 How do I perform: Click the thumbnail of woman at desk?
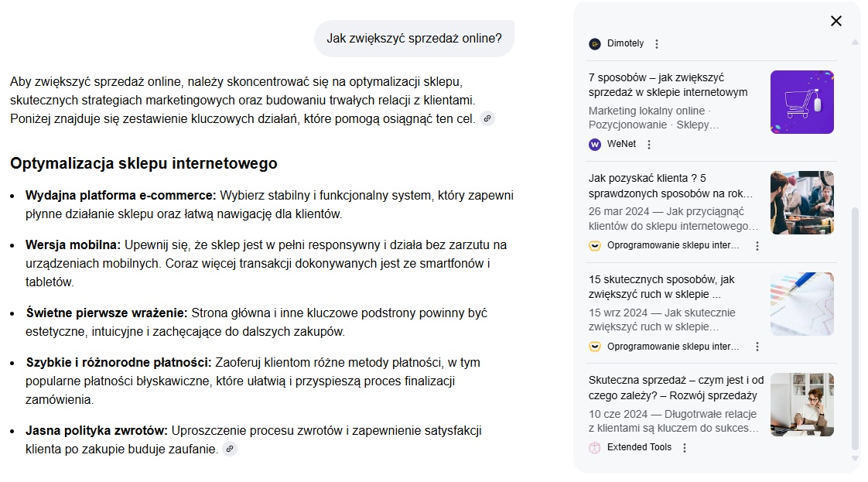click(801, 405)
